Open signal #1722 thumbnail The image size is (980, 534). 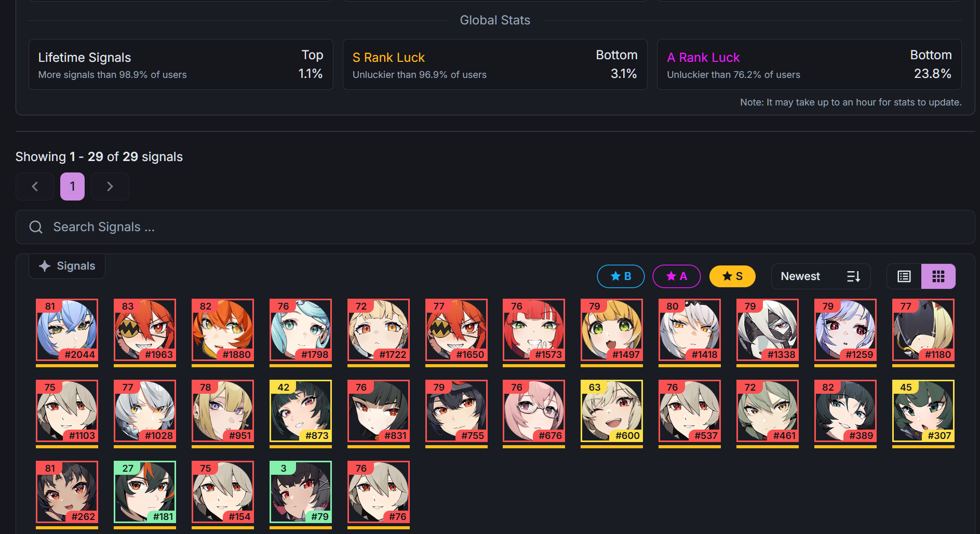[x=379, y=330]
